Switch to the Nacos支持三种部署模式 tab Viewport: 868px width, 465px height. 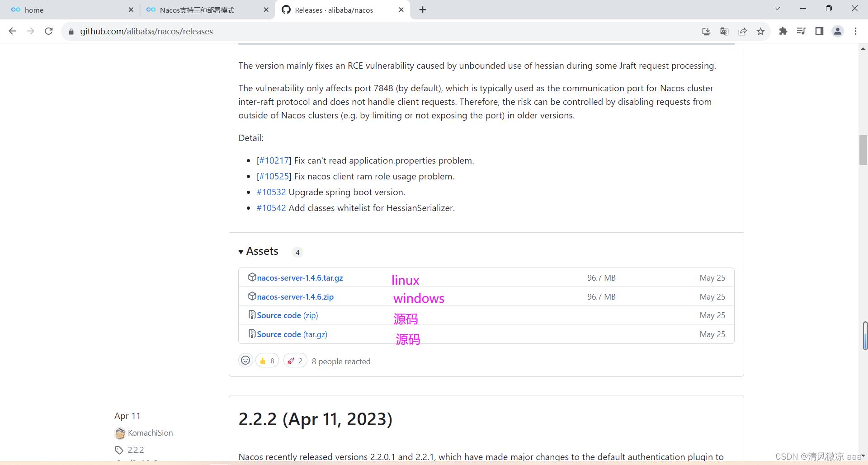207,10
